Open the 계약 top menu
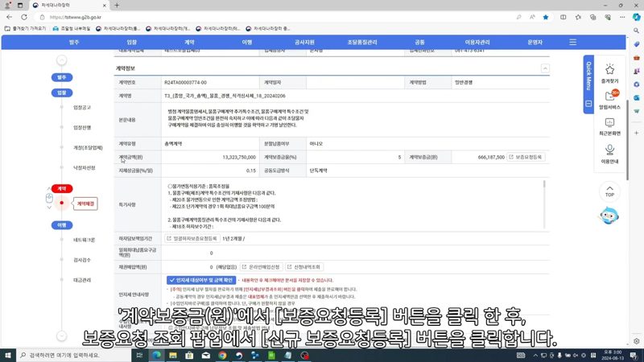 tap(189, 43)
